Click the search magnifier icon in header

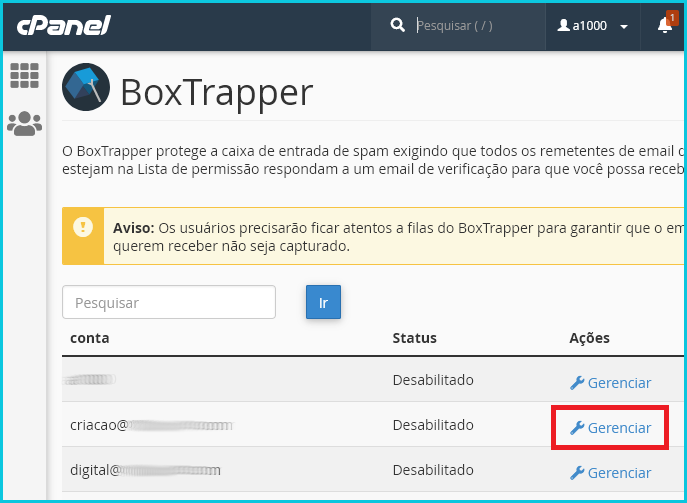pos(397,25)
